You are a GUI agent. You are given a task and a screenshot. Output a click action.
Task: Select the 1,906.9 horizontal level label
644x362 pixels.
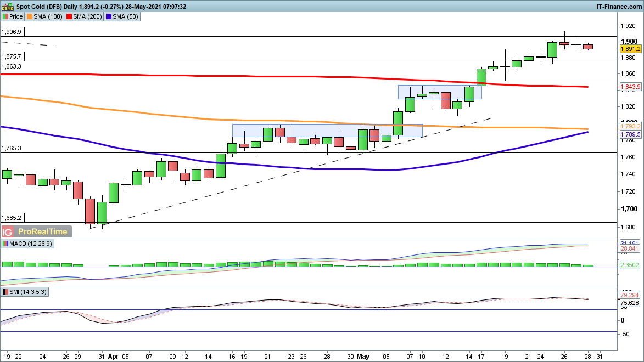click(x=12, y=32)
